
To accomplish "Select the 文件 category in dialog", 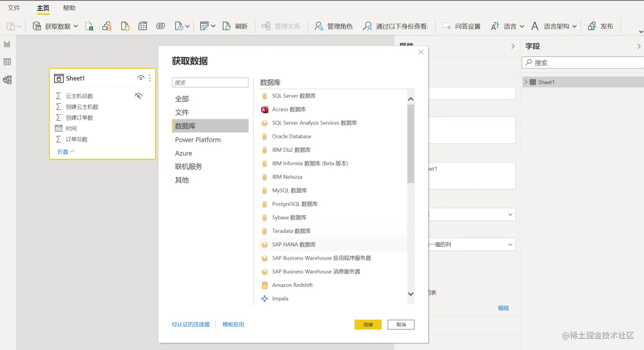I will [x=210, y=112].
